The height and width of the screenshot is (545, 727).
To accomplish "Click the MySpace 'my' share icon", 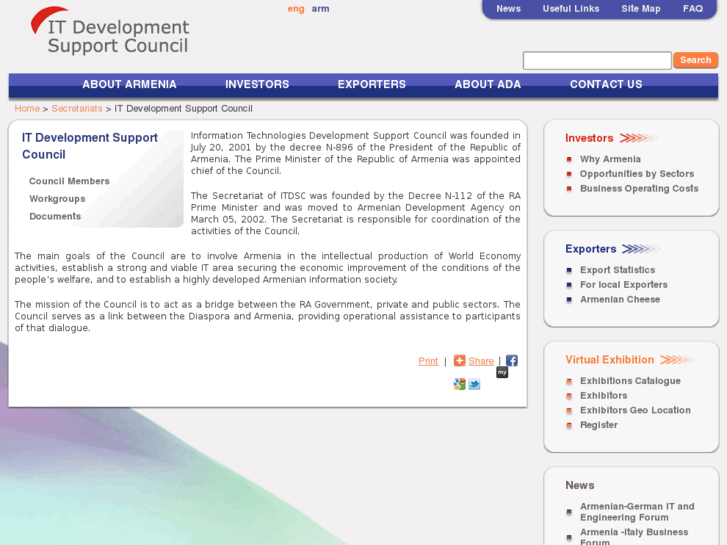I will coord(502,372).
